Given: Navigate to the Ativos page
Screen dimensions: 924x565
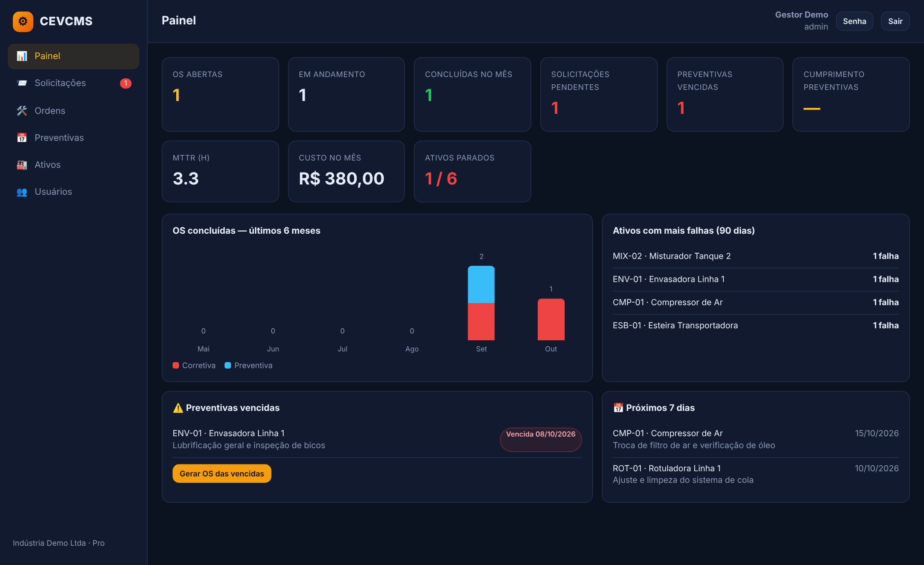Looking at the screenshot, I should click(x=74, y=165).
